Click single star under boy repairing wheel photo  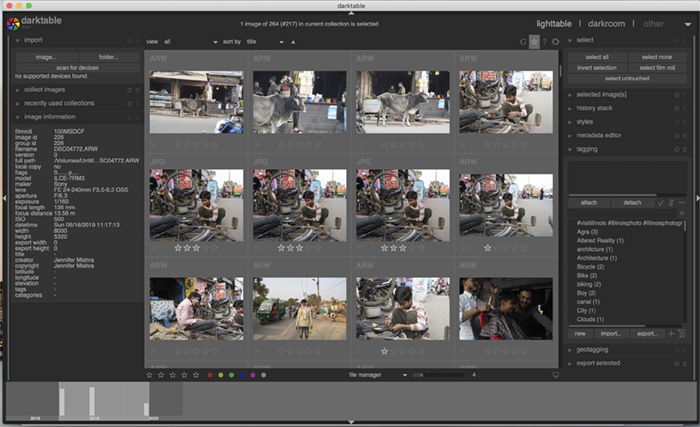(x=384, y=352)
